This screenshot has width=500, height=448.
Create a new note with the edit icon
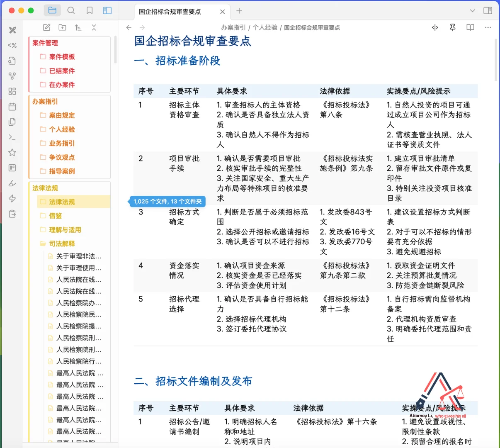[x=46, y=27]
